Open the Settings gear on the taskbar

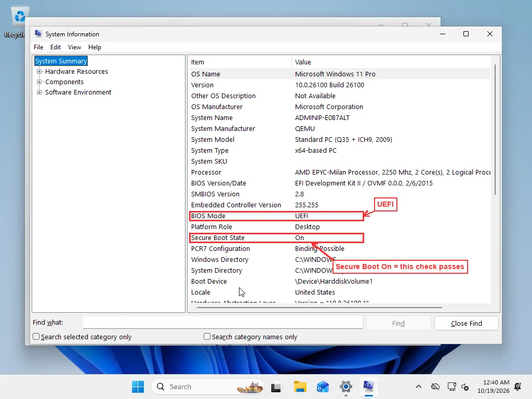pos(345,387)
